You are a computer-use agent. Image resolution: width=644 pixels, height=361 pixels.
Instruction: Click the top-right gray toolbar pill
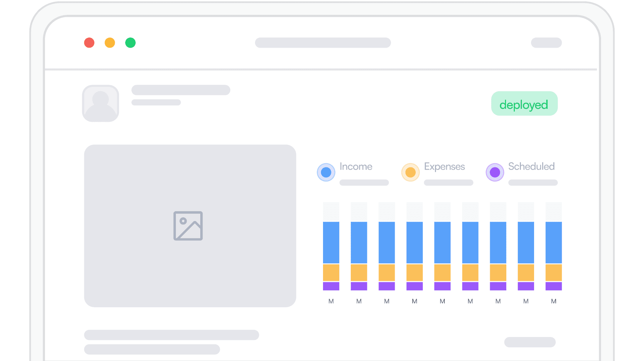point(546,43)
